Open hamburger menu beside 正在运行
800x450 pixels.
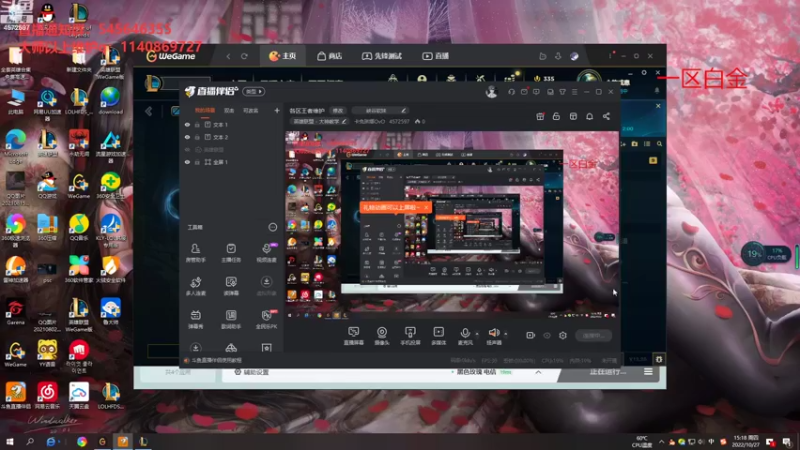click(x=648, y=372)
